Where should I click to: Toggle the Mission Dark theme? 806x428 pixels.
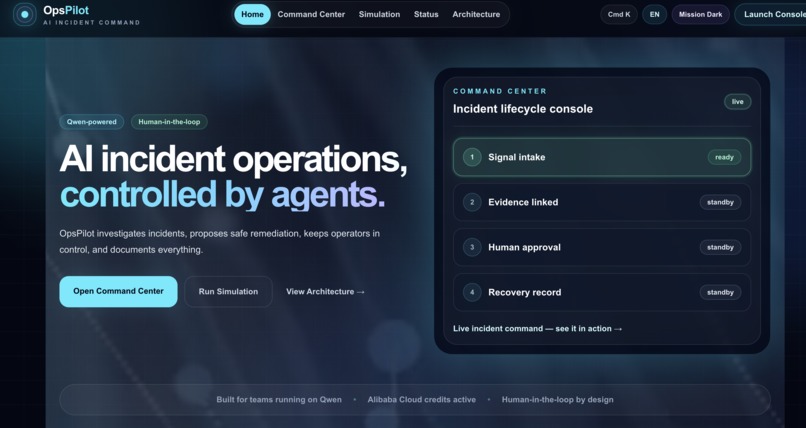point(700,14)
